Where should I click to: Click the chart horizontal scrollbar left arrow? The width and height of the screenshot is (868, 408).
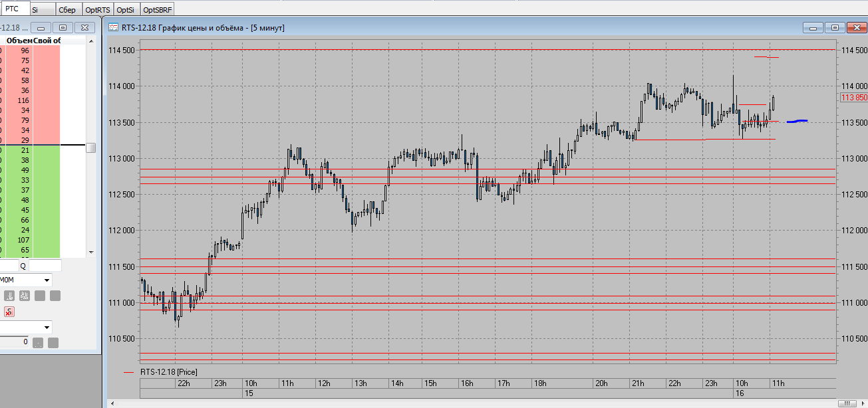[111, 403]
